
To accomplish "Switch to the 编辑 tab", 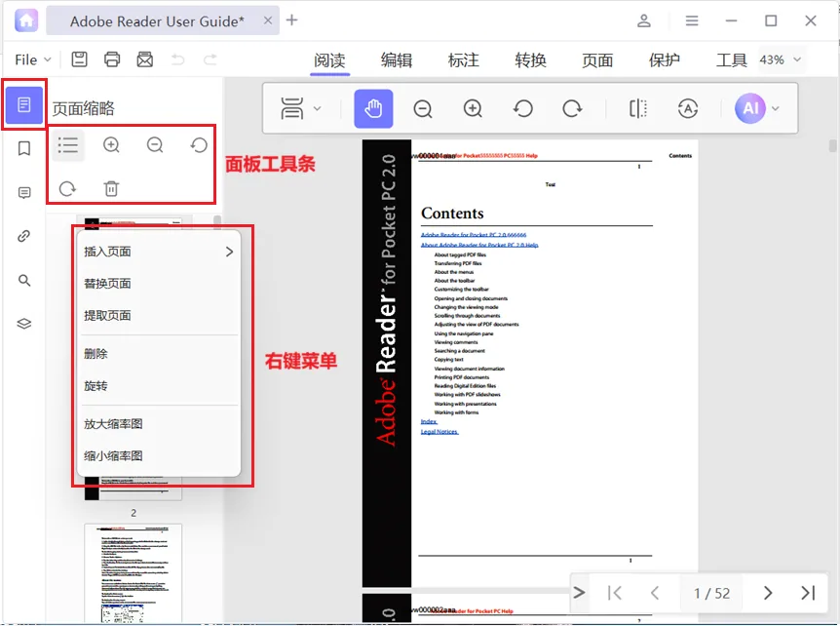I will point(397,60).
